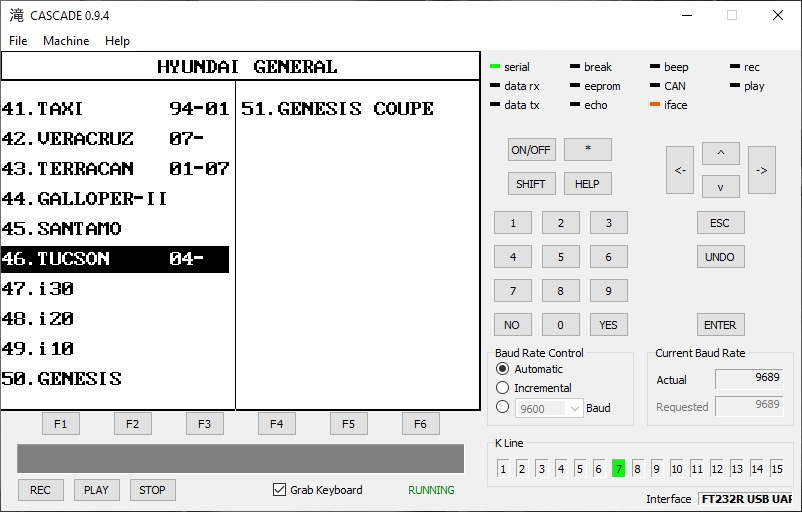Click the F2 function key
Viewport: 802px width, 512px height.
[x=132, y=424]
